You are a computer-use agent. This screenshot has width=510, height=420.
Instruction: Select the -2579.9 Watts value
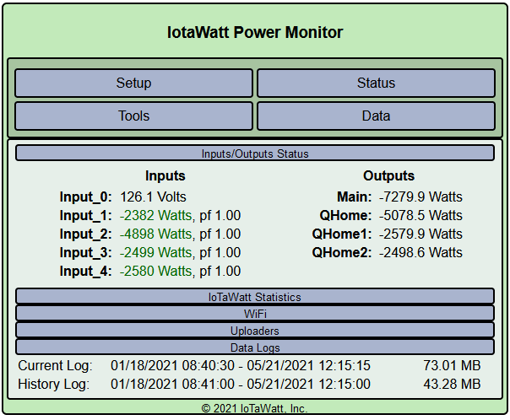(420, 234)
